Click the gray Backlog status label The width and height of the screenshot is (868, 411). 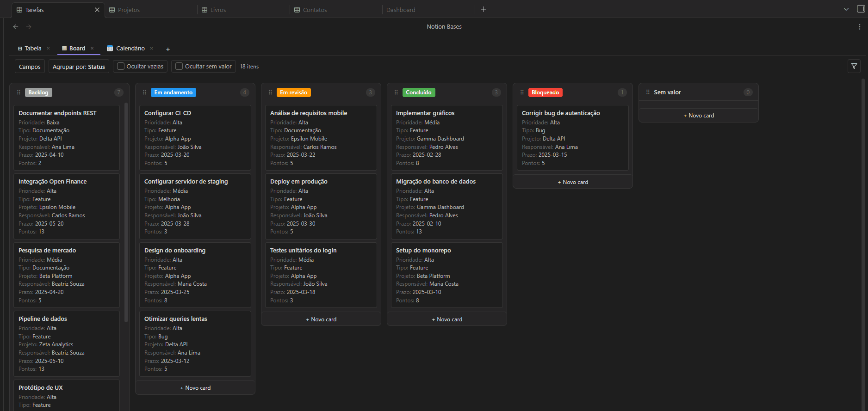pyautogui.click(x=38, y=92)
